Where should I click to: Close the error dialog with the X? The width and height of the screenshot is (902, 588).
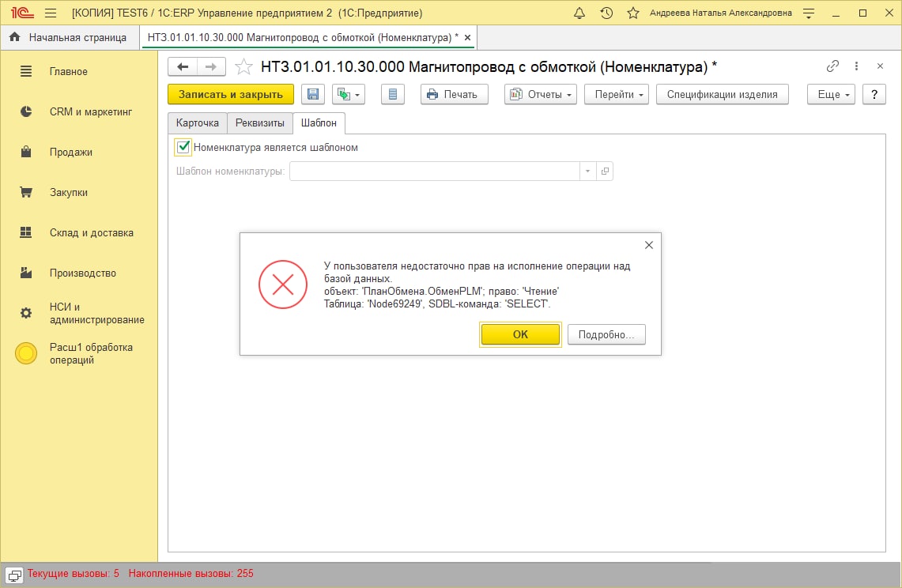pyautogui.click(x=649, y=245)
